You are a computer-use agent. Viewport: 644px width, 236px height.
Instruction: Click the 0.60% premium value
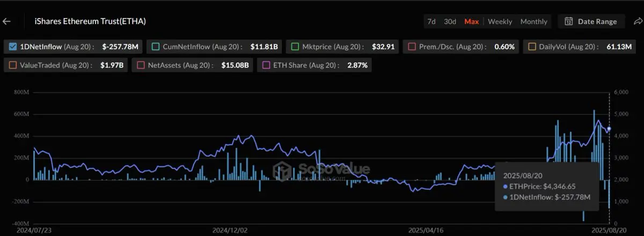(504, 47)
